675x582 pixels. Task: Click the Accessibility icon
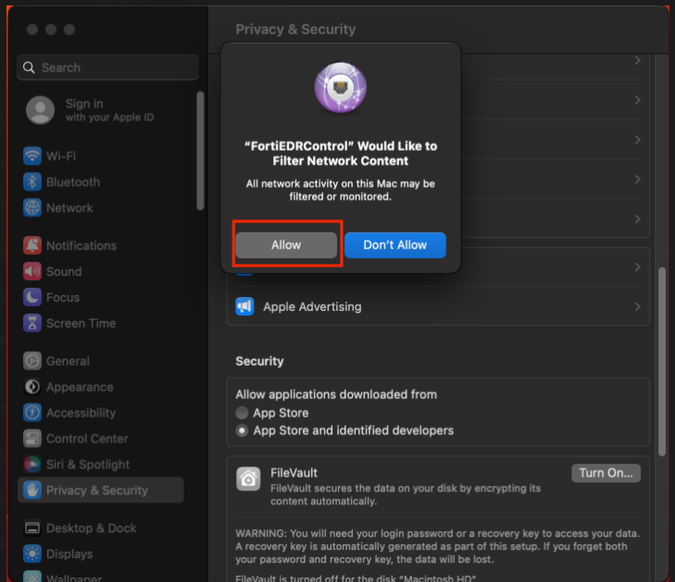coord(32,412)
